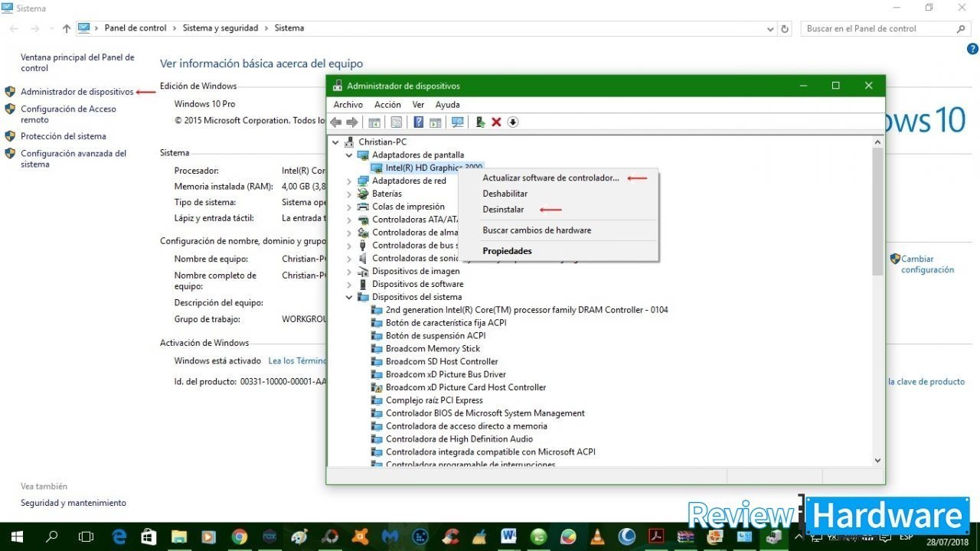This screenshot has width=980, height=551.
Task: Click the Baterías category icon
Action: pyautogui.click(x=363, y=194)
